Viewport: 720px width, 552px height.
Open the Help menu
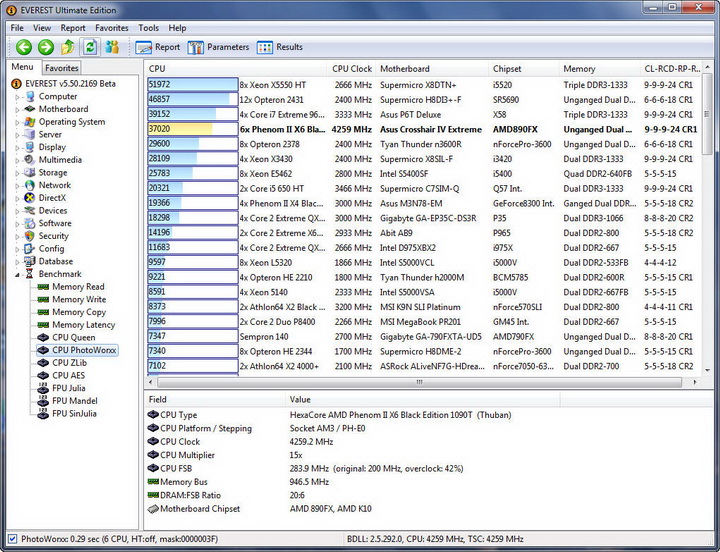(x=177, y=28)
